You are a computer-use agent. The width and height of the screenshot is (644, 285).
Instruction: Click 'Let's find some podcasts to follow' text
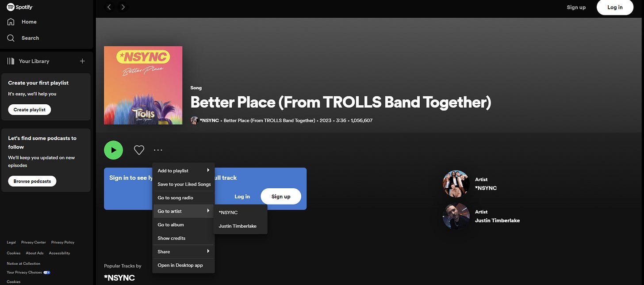[42, 142]
